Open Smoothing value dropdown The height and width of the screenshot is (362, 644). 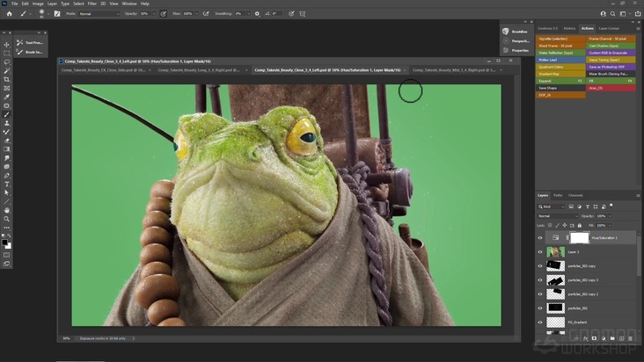[x=248, y=13]
